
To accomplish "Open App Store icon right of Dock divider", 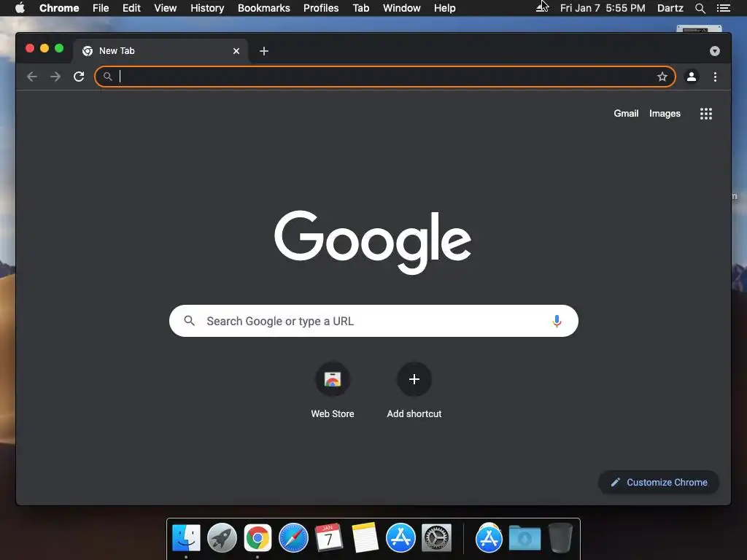I will [x=489, y=538].
